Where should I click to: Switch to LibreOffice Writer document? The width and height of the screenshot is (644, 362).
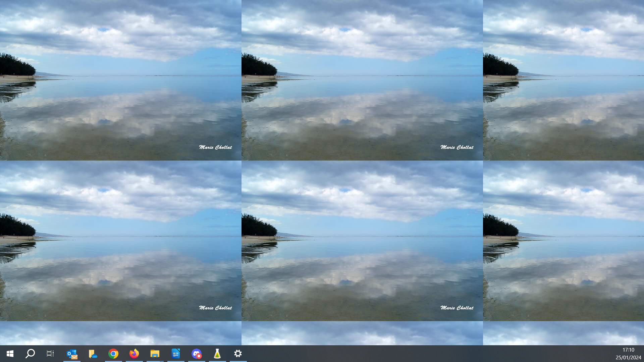click(x=176, y=354)
